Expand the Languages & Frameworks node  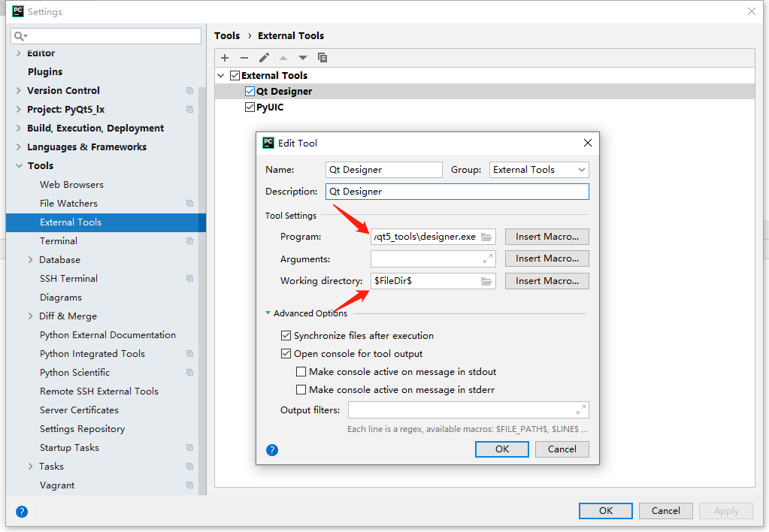19,147
